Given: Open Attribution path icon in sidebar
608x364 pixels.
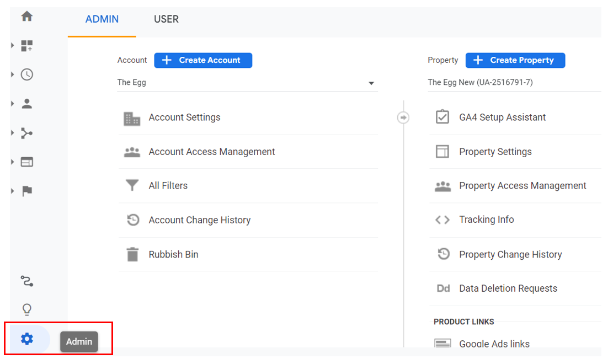Looking at the screenshot, I should [x=26, y=281].
